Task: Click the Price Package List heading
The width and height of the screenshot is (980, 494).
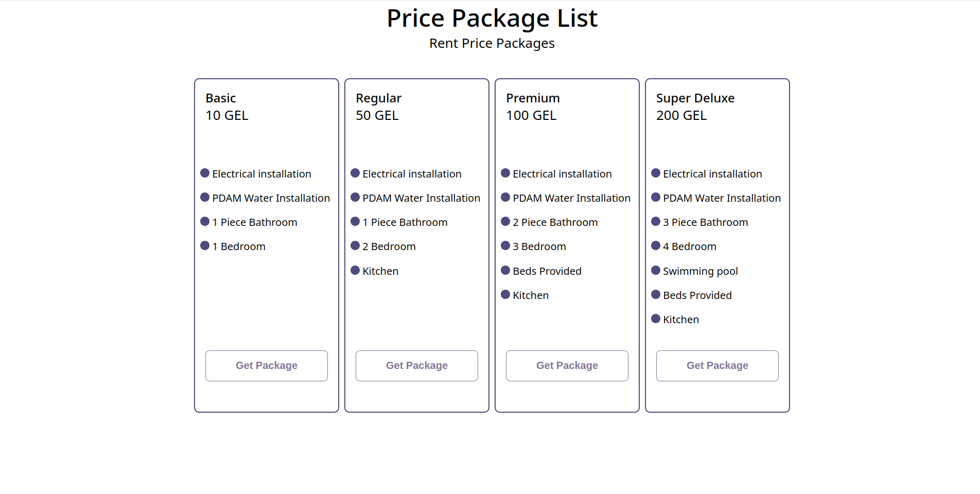Action: [x=492, y=19]
